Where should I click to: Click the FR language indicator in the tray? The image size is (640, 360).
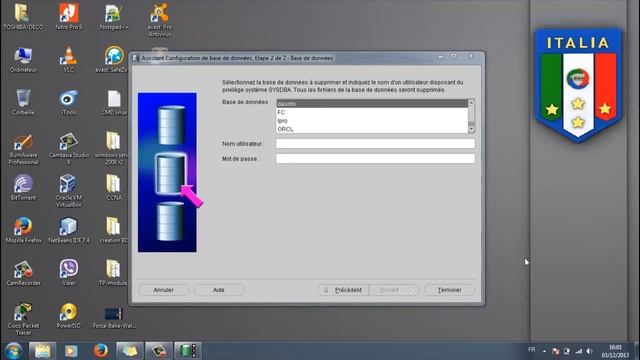pos(531,350)
